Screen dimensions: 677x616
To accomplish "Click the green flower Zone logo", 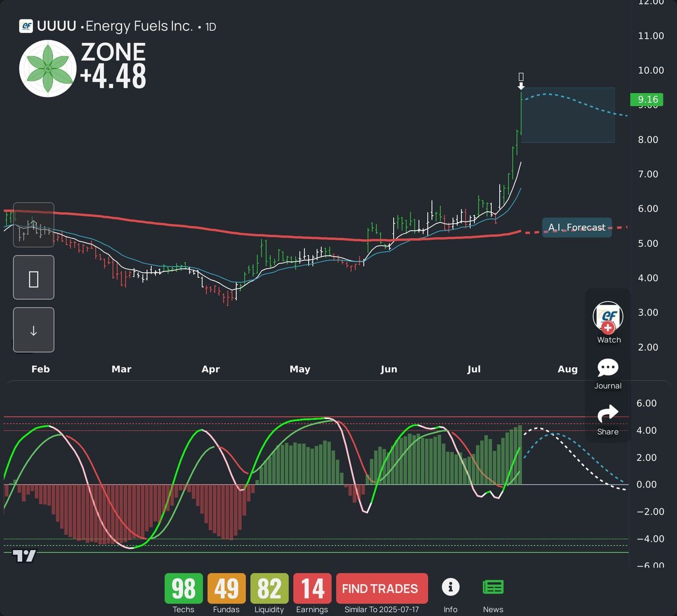I will 48,68.
